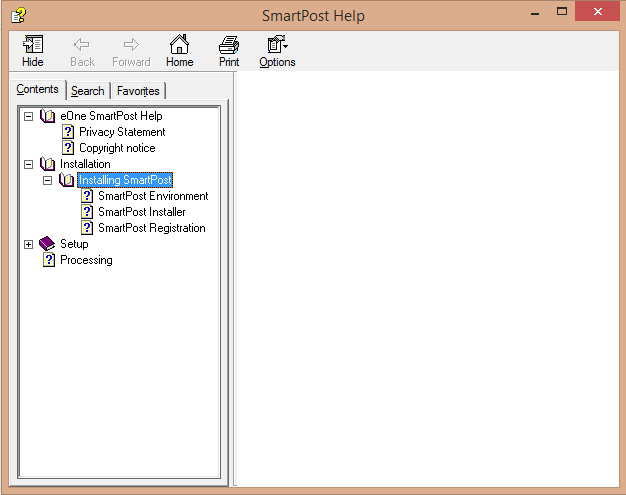
Task: Expand the Setup tree node
Action: click(x=28, y=244)
